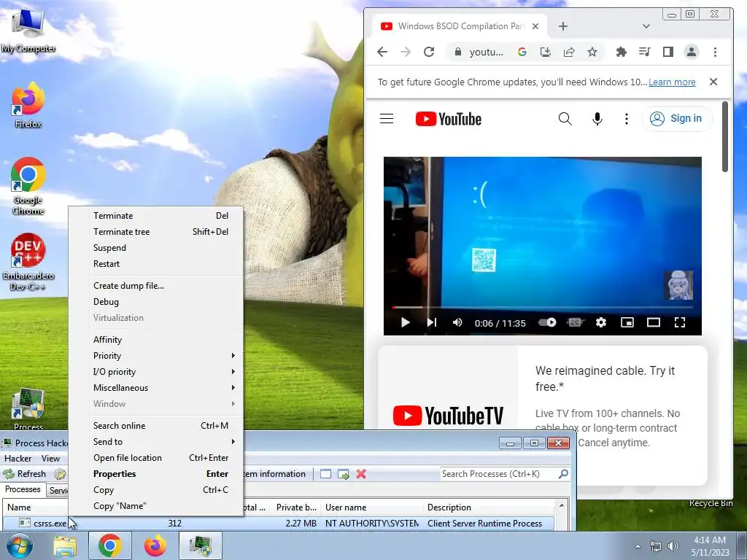Viewport: 747px width, 560px height.
Task: Open Firefox desktop shortcut
Action: pyautogui.click(x=28, y=106)
